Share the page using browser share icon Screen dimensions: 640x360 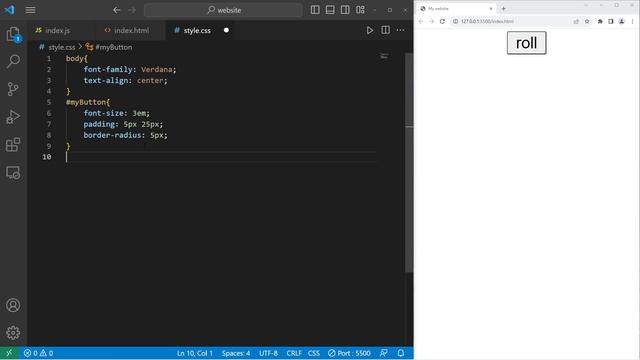point(576,21)
